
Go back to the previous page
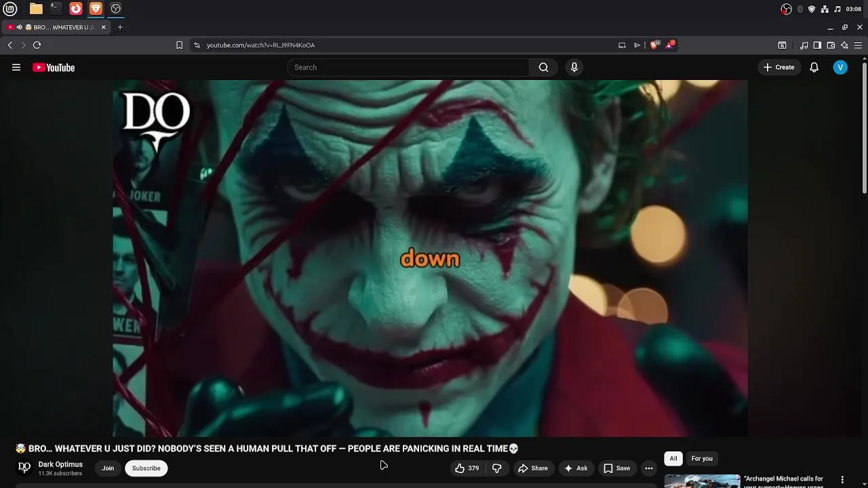pyautogui.click(x=10, y=45)
